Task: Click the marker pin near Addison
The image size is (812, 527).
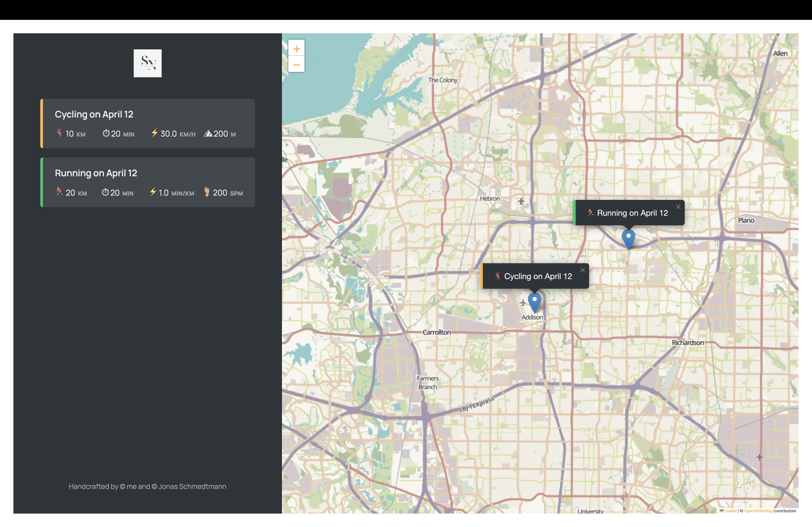Action: tap(534, 302)
